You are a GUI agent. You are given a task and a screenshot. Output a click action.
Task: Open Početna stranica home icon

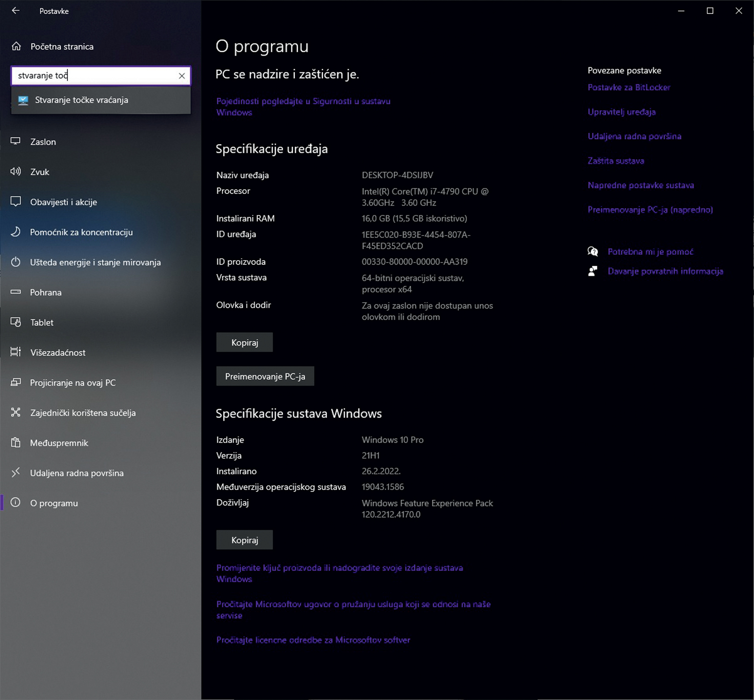16,46
